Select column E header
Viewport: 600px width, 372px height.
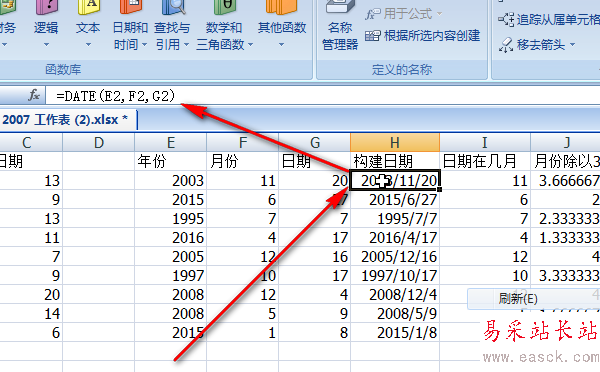171,143
